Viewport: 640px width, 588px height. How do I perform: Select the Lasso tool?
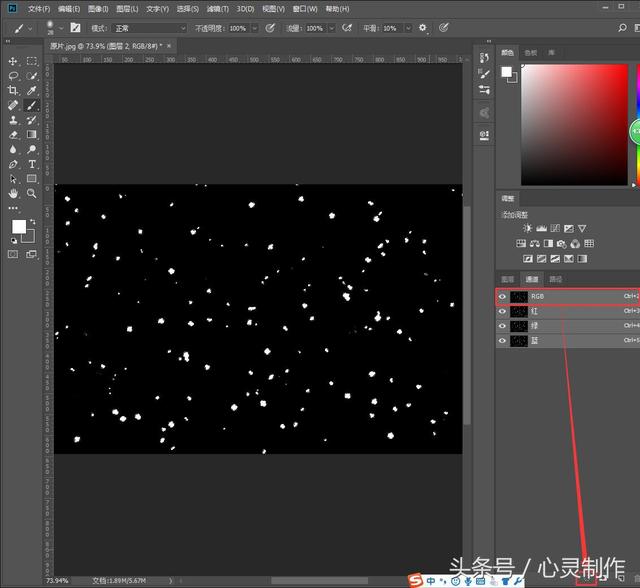13,76
